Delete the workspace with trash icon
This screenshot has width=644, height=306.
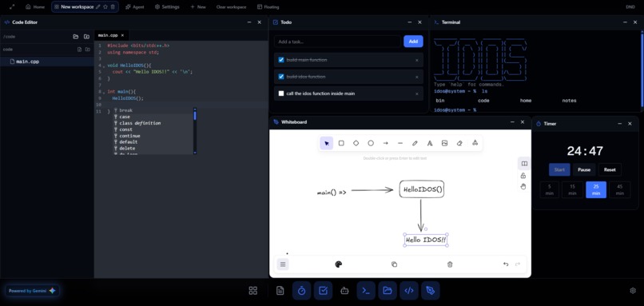113,7
